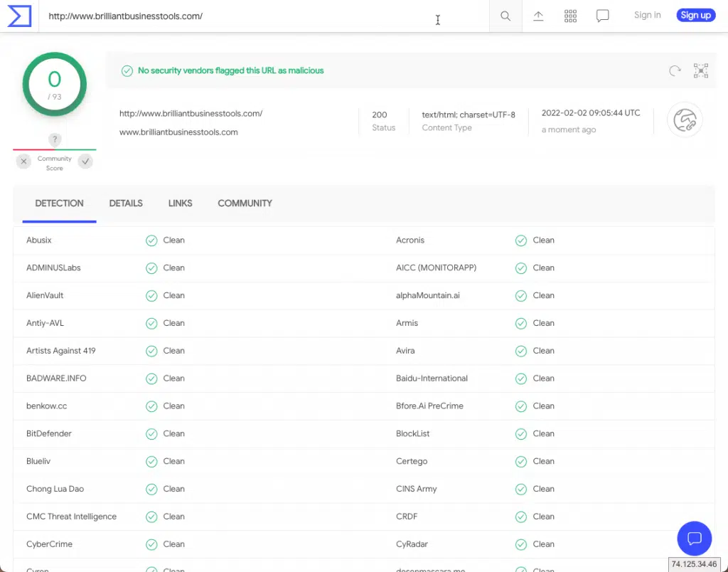Open the upload file icon

point(538,16)
